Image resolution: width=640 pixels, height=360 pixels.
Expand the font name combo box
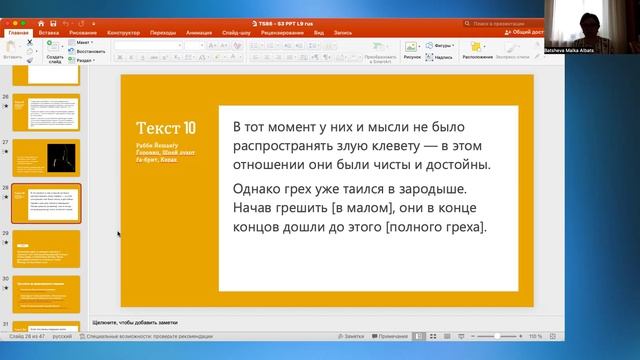[180, 46]
